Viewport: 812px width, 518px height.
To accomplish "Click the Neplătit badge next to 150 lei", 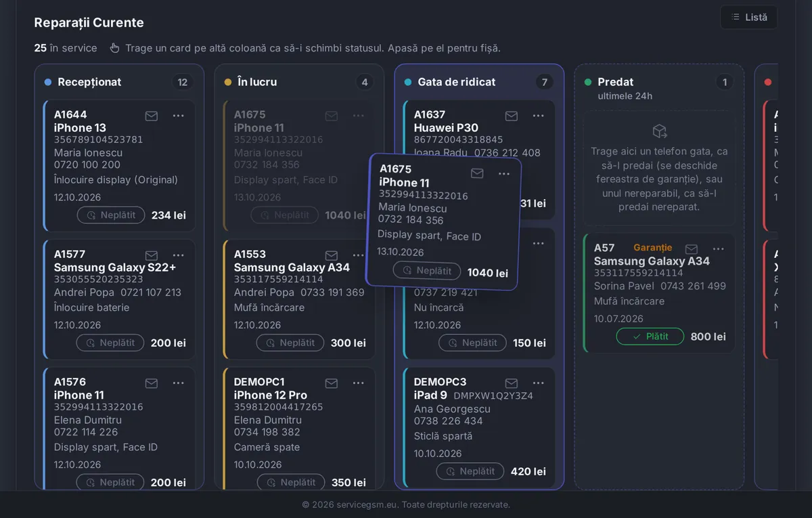I will (x=473, y=343).
